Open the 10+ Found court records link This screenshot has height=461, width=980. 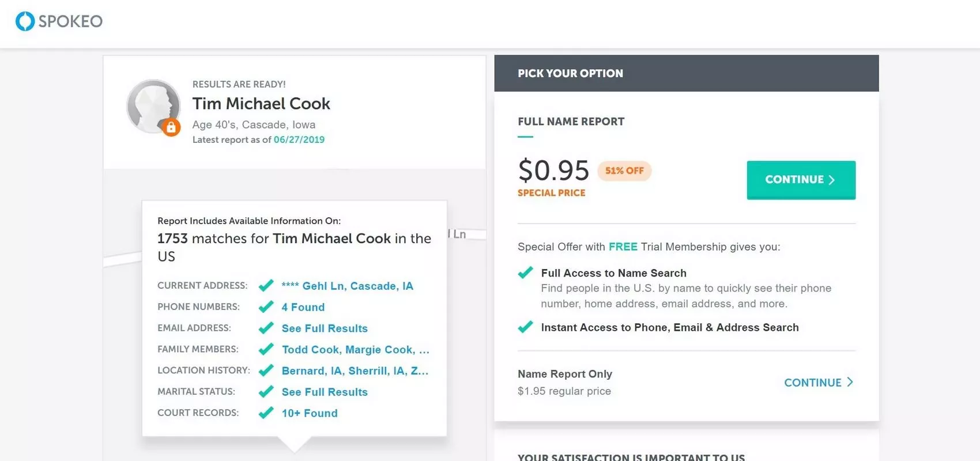pyautogui.click(x=310, y=413)
